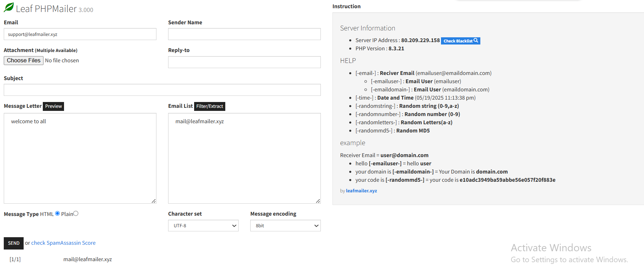Focus the Reply-to input field
The height and width of the screenshot is (268, 644).
[x=244, y=62]
